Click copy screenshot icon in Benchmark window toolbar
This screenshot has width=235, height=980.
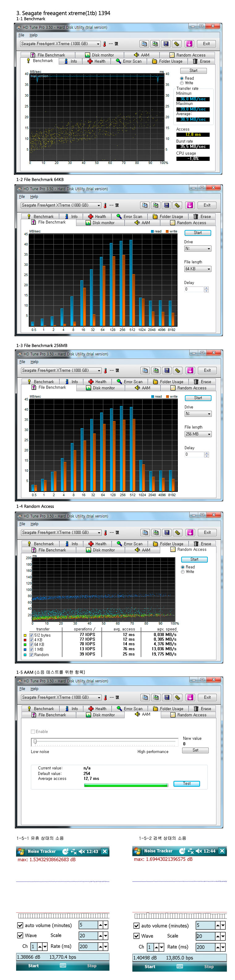tap(155, 44)
